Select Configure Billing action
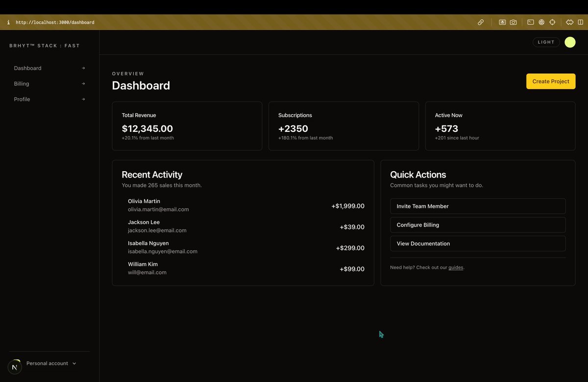The image size is (588, 382). pos(478,225)
